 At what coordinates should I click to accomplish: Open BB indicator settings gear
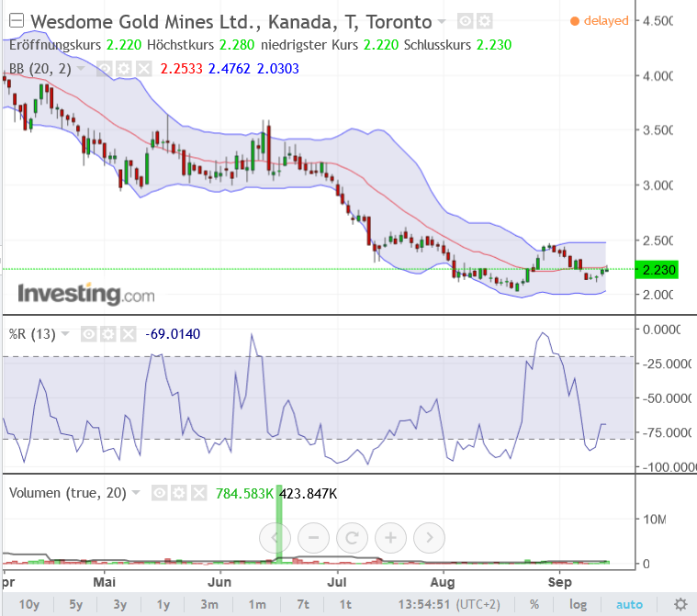(x=124, y=69)
